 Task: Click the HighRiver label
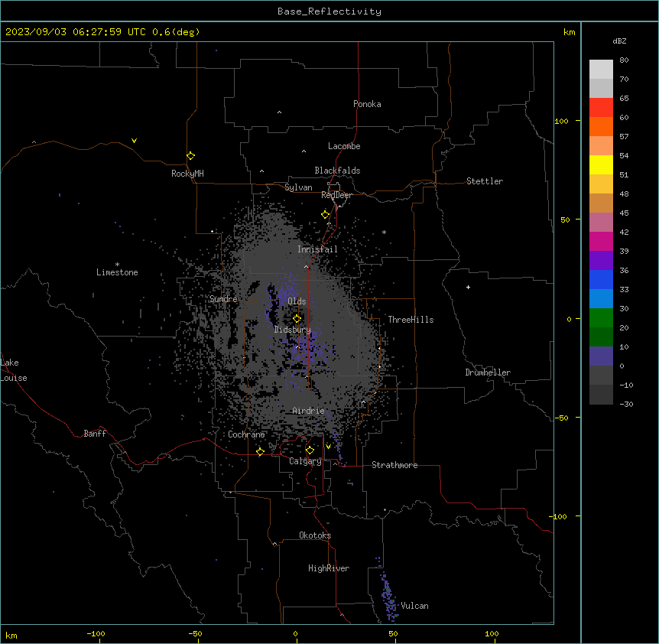coord(329,568)
